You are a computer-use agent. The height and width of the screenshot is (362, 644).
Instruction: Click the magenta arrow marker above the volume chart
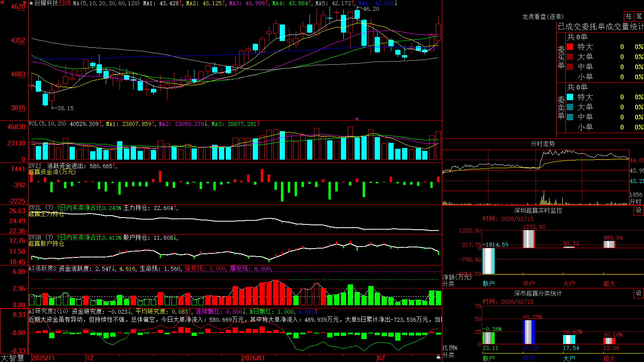tap(357, 119)
